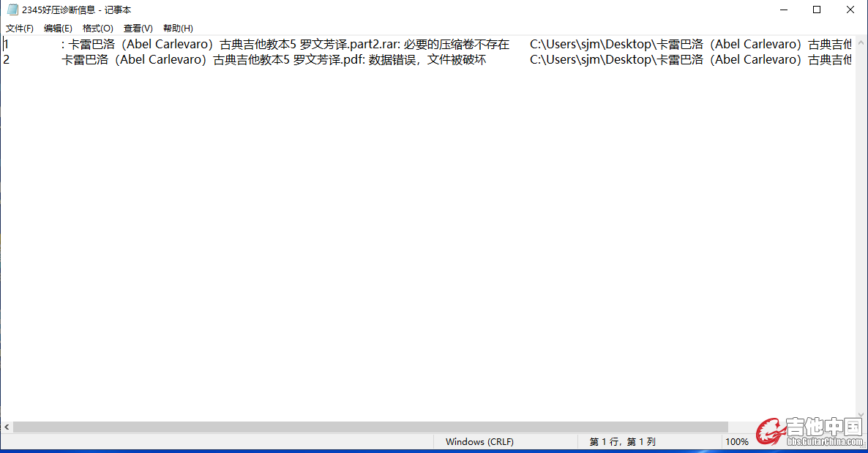Click the vertical scrollbar's down arrow
Screen dimensions: 868x453
click(x=861, y=414)
